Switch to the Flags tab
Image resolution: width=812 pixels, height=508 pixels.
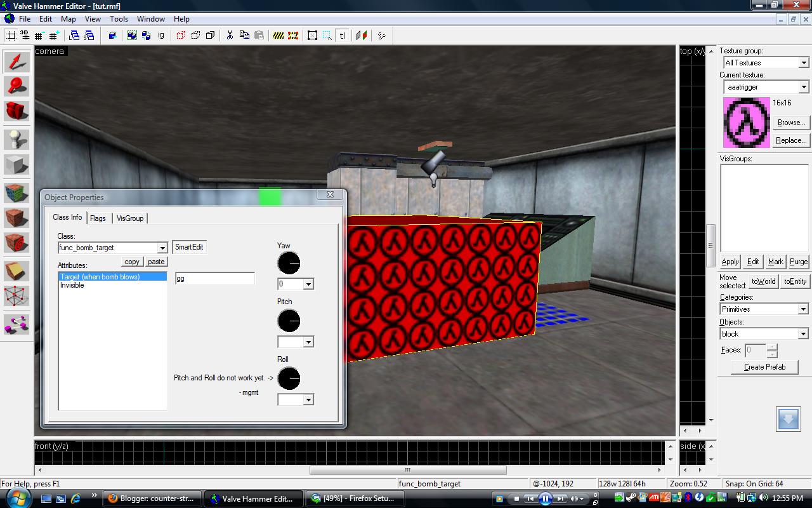coord(98,218)
